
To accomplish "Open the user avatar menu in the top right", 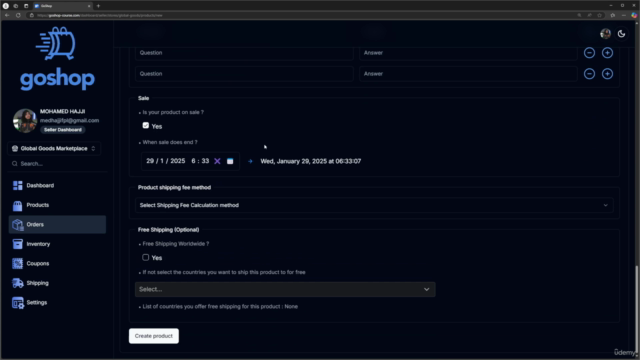I will [605, 34].
